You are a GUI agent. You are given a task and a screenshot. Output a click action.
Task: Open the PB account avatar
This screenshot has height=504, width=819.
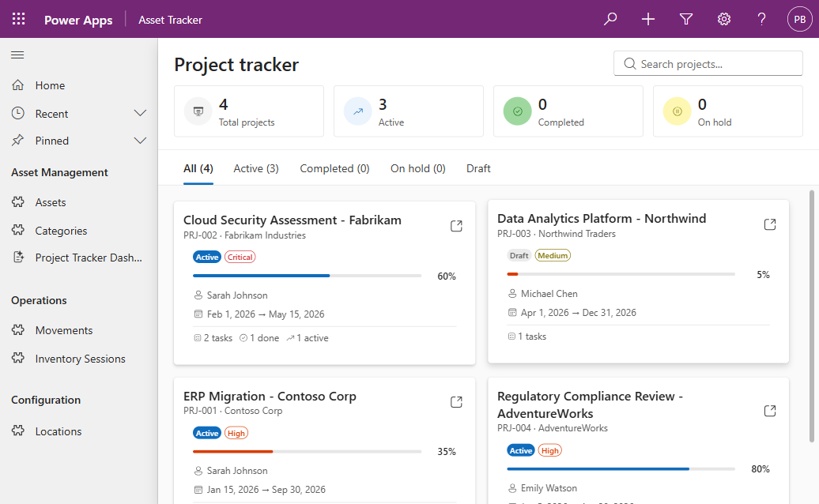click(x=800, y=19)
